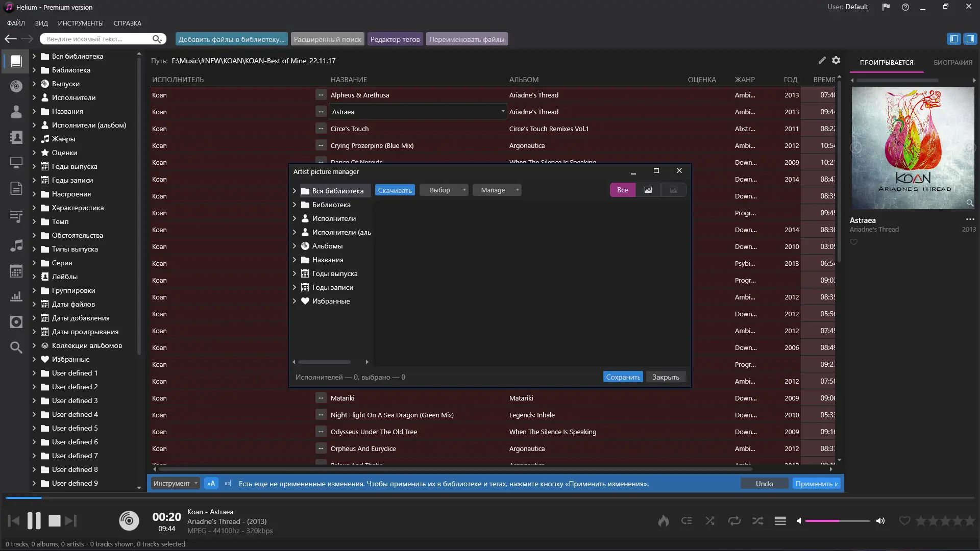Screen dimensions: 980x551
Task: Expand the Жанры tree node
Action: click(x=34, y=139)
